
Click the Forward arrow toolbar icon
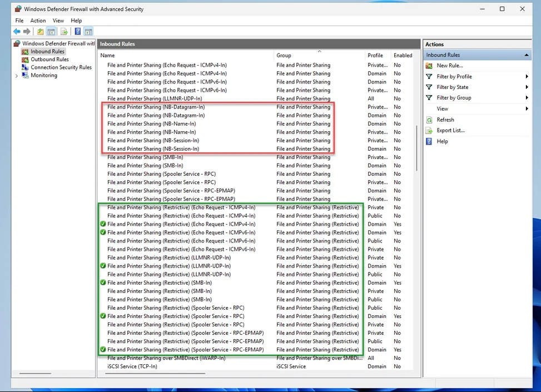(x=27, y=32)
